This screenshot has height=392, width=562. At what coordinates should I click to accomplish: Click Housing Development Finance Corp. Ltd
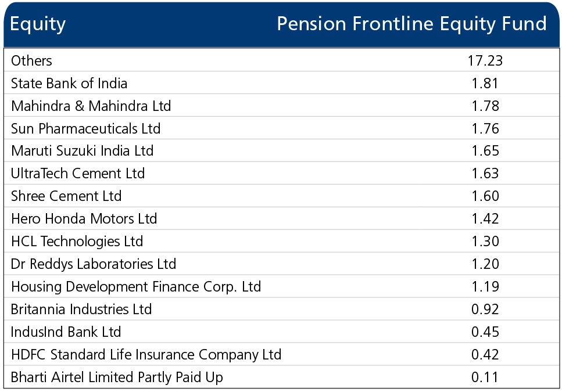click(x=136, y=287)
